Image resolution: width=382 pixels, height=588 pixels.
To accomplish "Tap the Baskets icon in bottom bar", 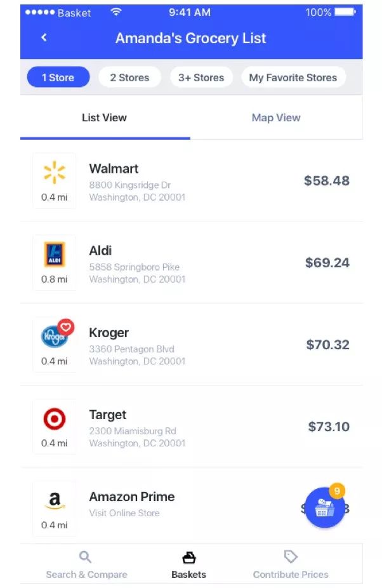I will click(188, 558).
